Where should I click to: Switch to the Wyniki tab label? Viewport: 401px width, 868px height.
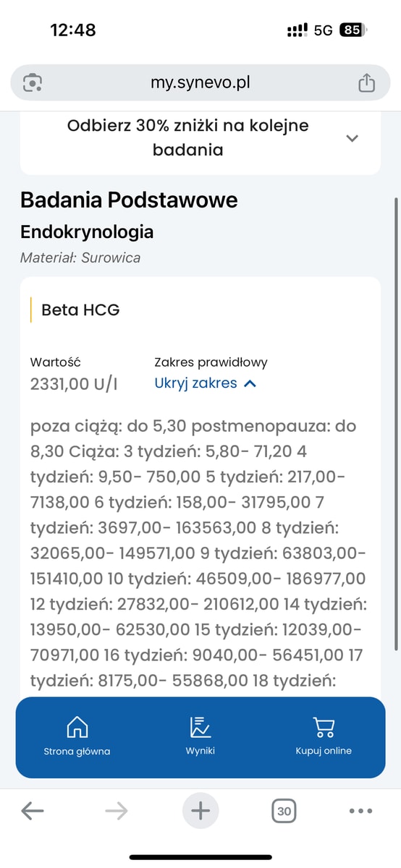click(x=200, y=751)
